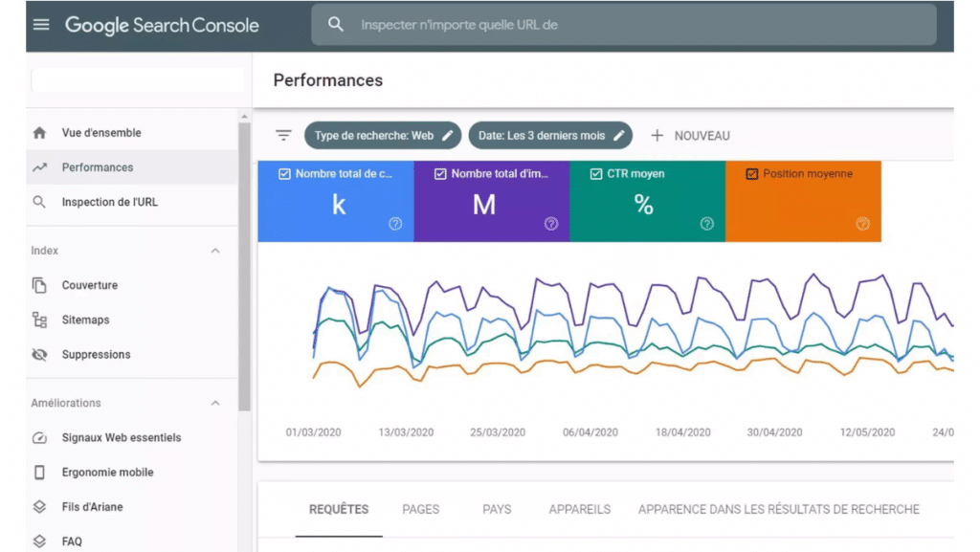Viewport: 980px width, 552px height.
Task: Toggle Nombre total de clics checkbox
Action: click(x=284, y=174)
